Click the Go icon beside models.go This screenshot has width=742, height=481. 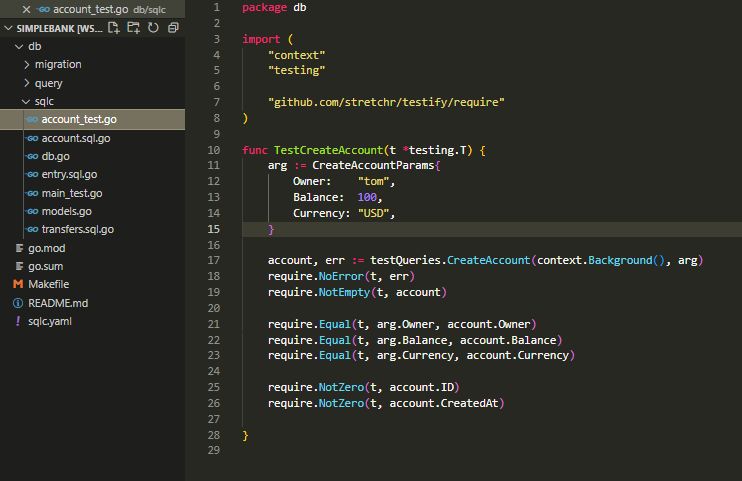[x=32, y=211]
